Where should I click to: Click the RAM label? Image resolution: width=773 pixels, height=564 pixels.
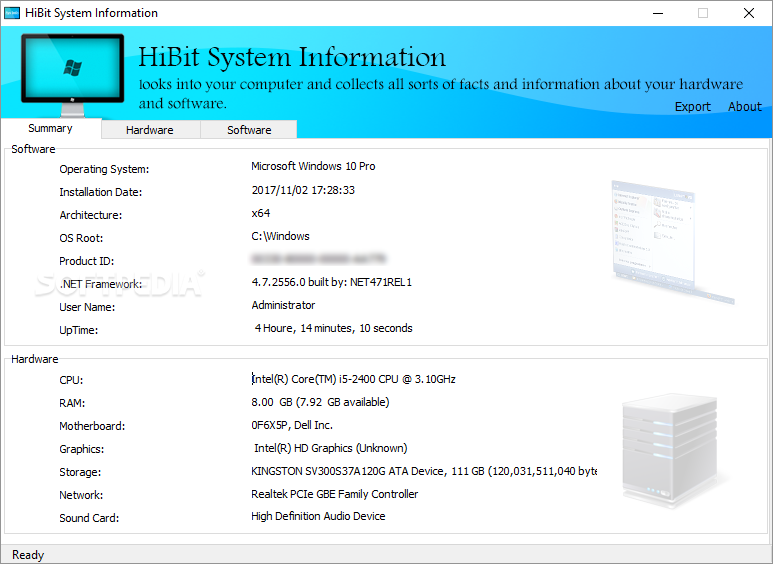click(x=72, y=403)
